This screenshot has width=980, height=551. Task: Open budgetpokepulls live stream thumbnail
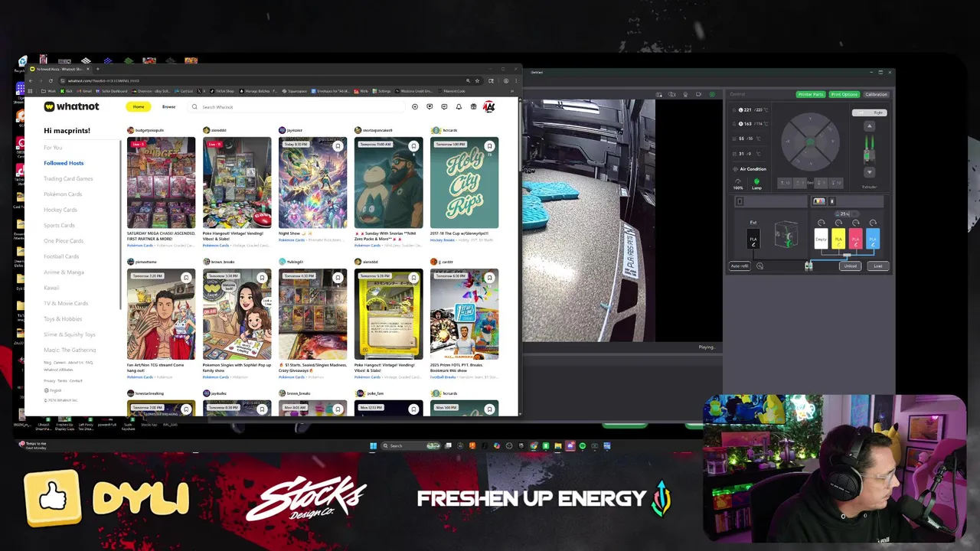161,182
